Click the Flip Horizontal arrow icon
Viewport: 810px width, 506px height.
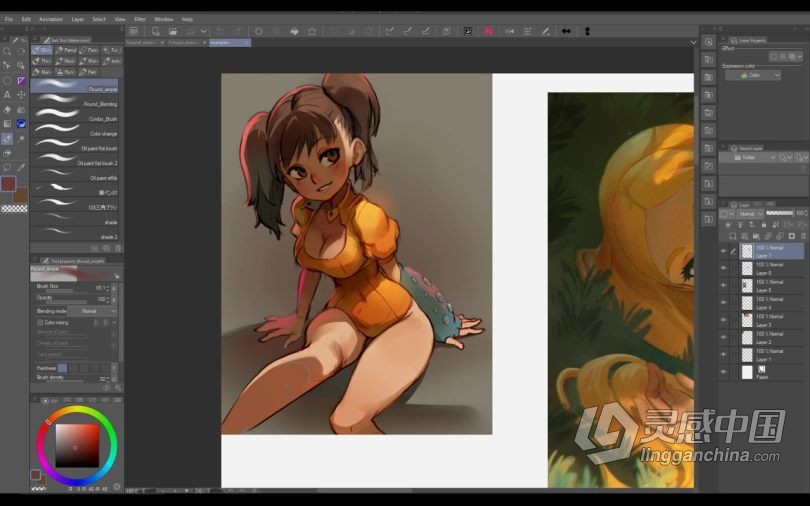(566, 31)
